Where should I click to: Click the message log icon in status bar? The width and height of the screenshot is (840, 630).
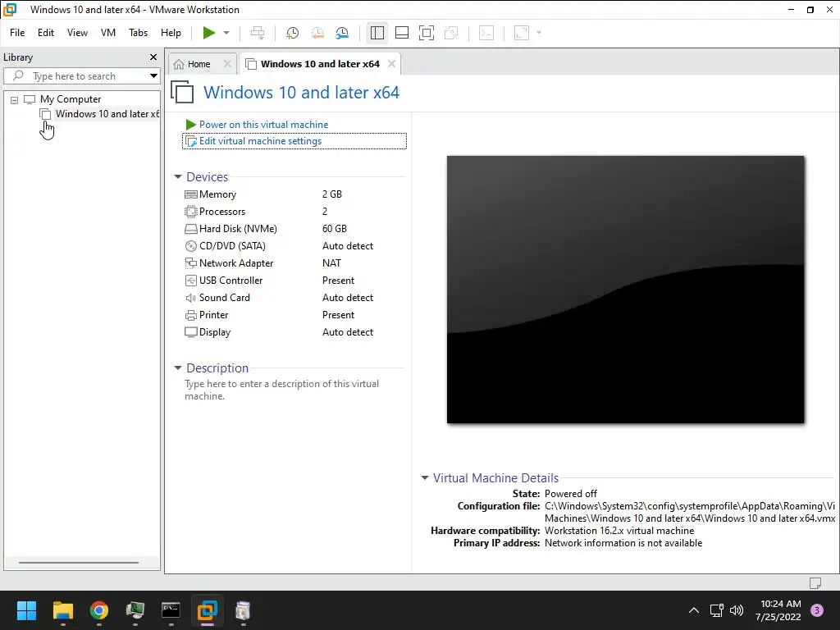tap(815, 582)
